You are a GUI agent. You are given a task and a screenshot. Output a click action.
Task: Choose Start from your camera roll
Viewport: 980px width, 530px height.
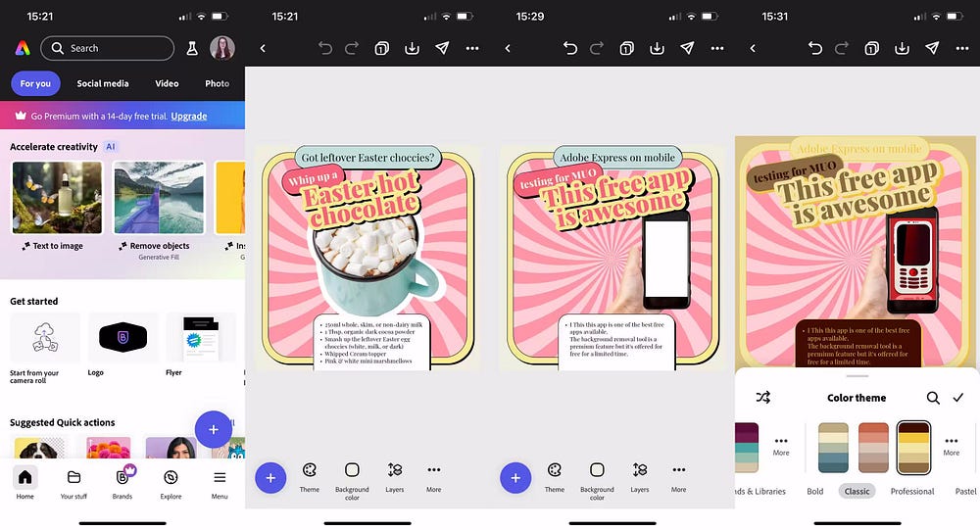coord(45,349)
